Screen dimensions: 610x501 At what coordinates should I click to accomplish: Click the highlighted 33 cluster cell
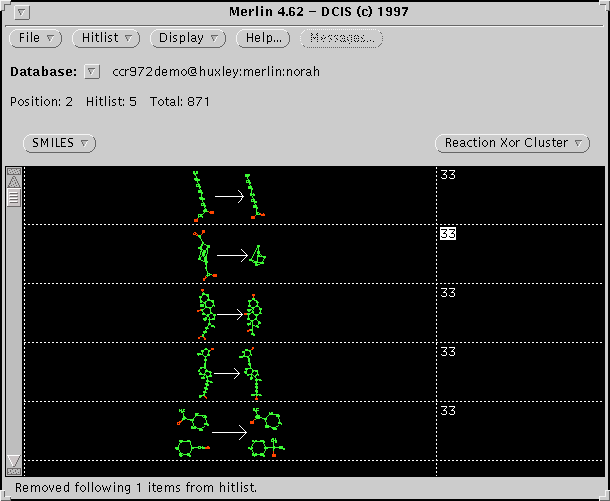(x=448, y=234)
